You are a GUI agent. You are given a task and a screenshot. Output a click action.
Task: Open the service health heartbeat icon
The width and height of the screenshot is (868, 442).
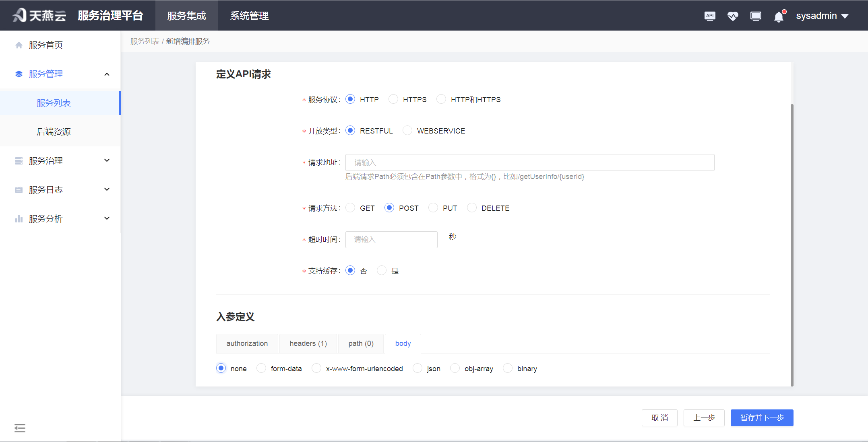click(733, 16)
